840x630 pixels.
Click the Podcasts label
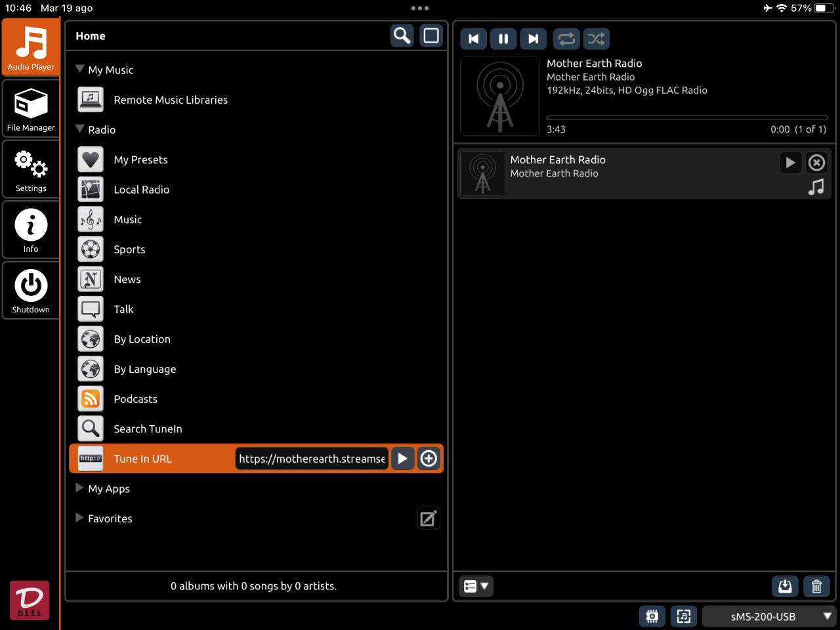point(136,399)
